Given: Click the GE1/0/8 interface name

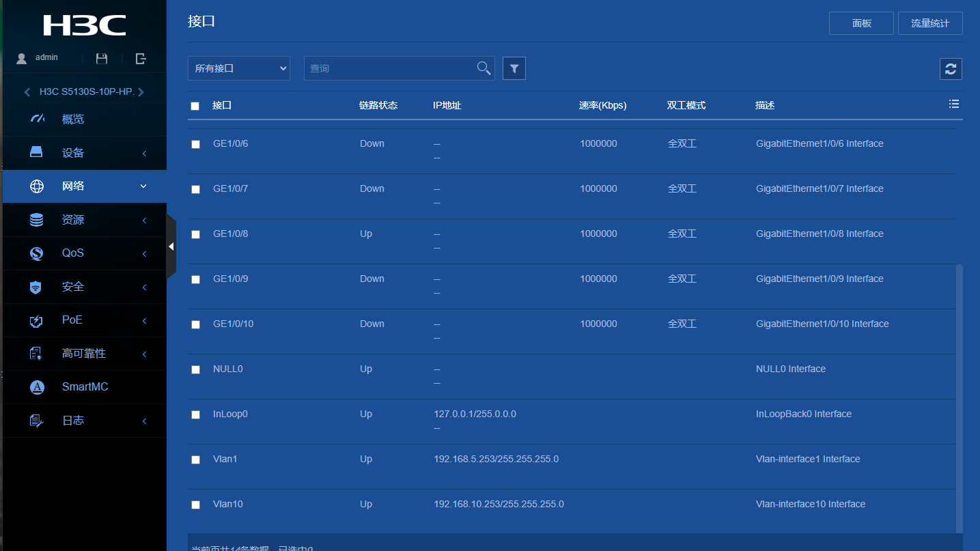Looking at the screenshot, I should tap(231, 234).
